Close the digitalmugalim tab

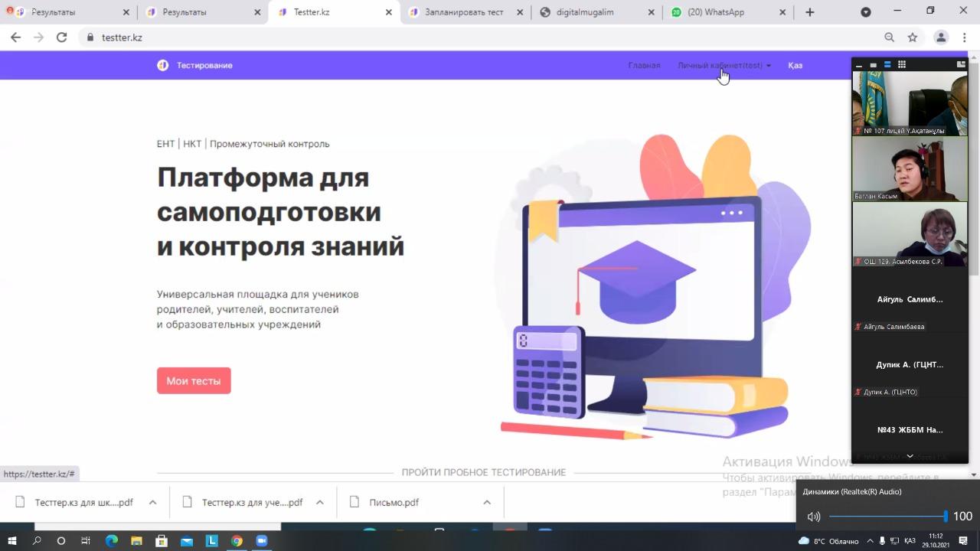(x=652, y=12)
